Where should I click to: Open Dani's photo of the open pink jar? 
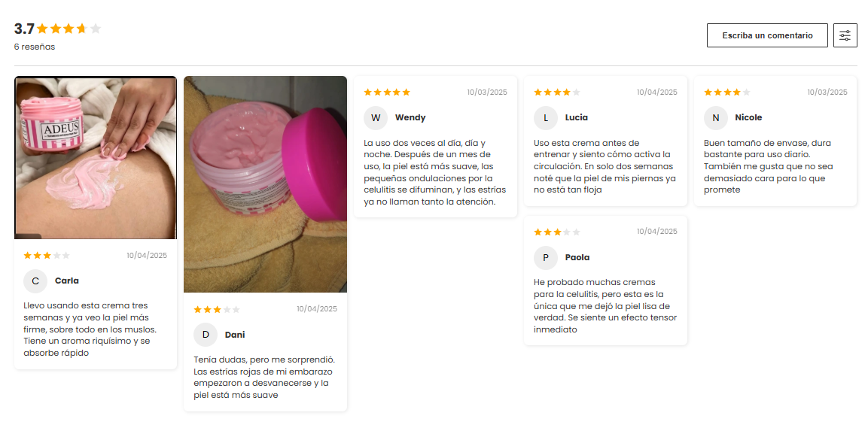(x=265, y=184)
